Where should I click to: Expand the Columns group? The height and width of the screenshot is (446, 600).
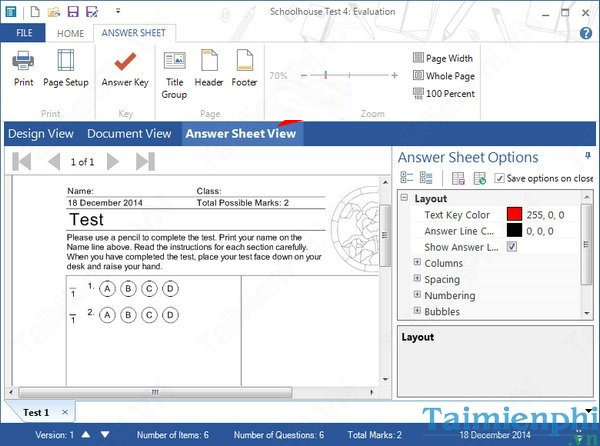click(417, 262)
